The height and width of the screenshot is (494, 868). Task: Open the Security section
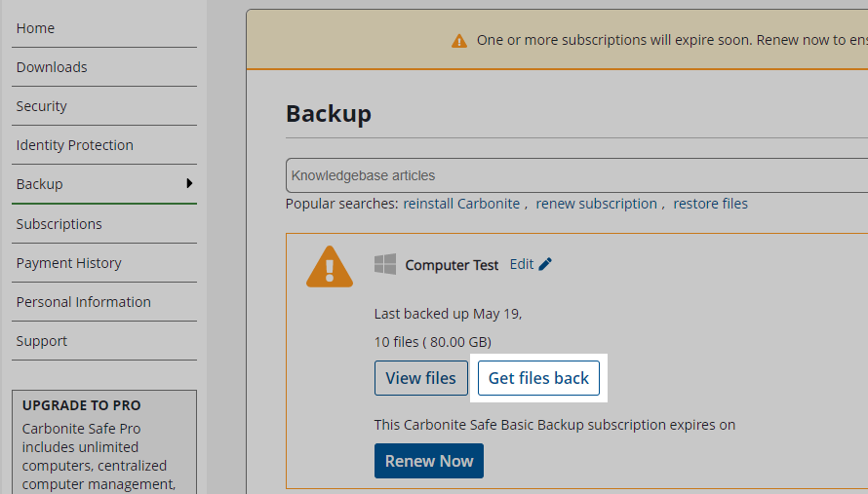[42, 106]
